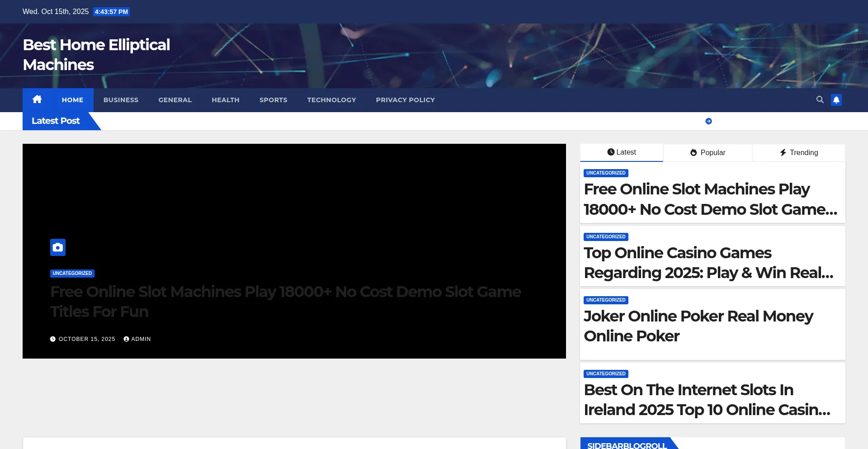
Task: Click the home icon in navigation bar
Action: coord(37,99)
